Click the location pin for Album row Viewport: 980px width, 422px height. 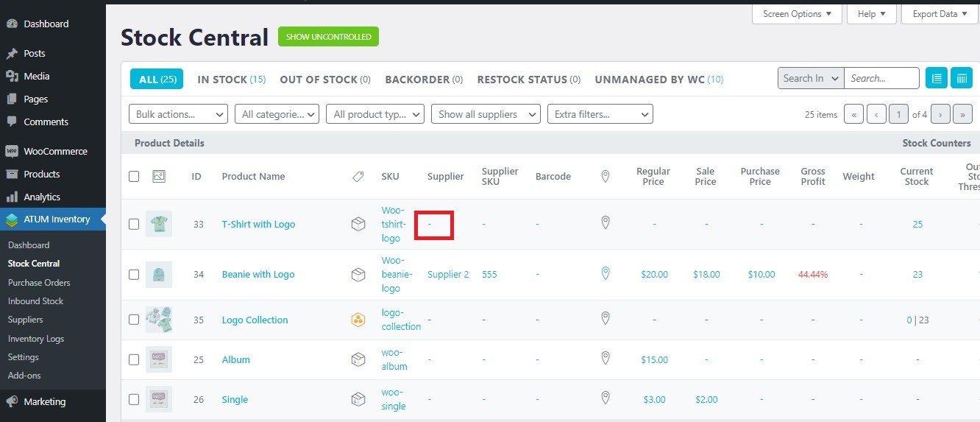(606, 359)
